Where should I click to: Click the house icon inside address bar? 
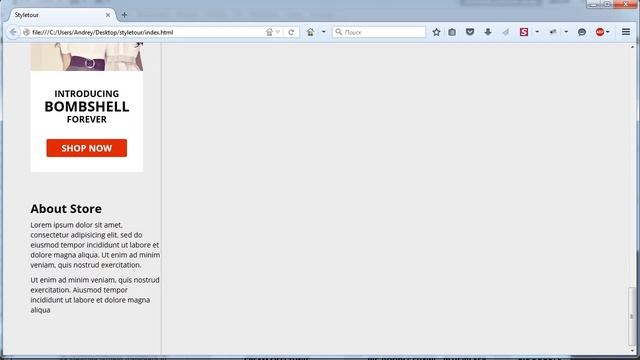point(269,32)
